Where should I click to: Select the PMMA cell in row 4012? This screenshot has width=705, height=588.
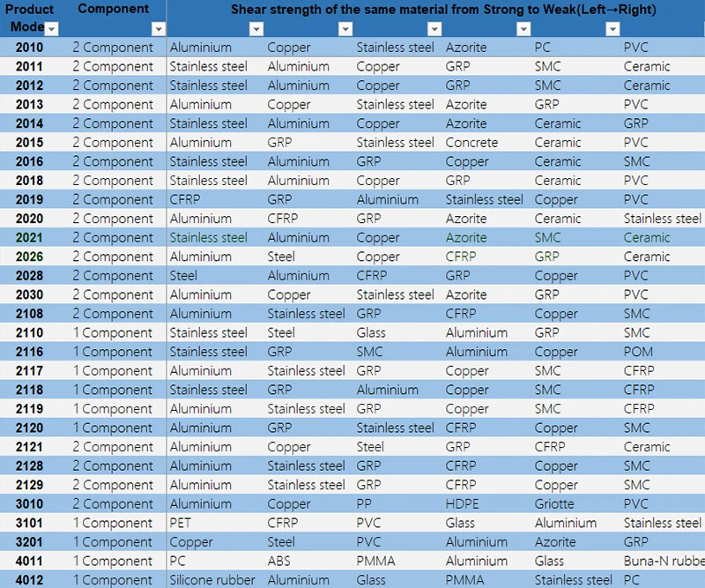click(465, 580)
